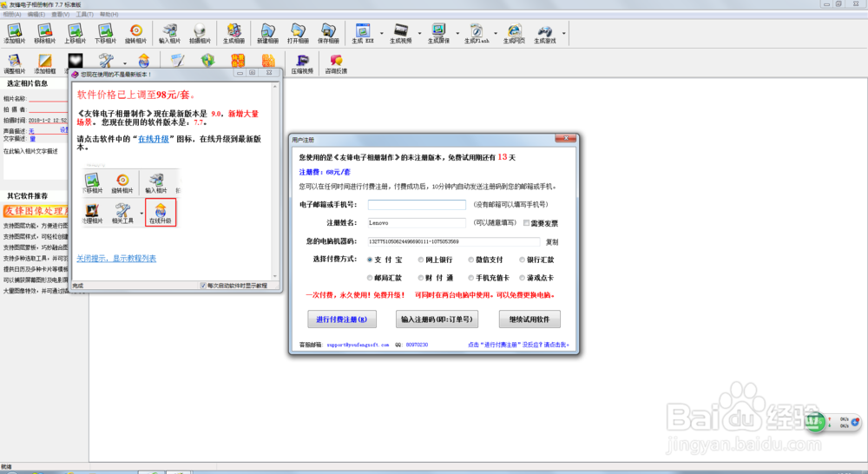Open the 工具(T) menu

pos(85,15)
